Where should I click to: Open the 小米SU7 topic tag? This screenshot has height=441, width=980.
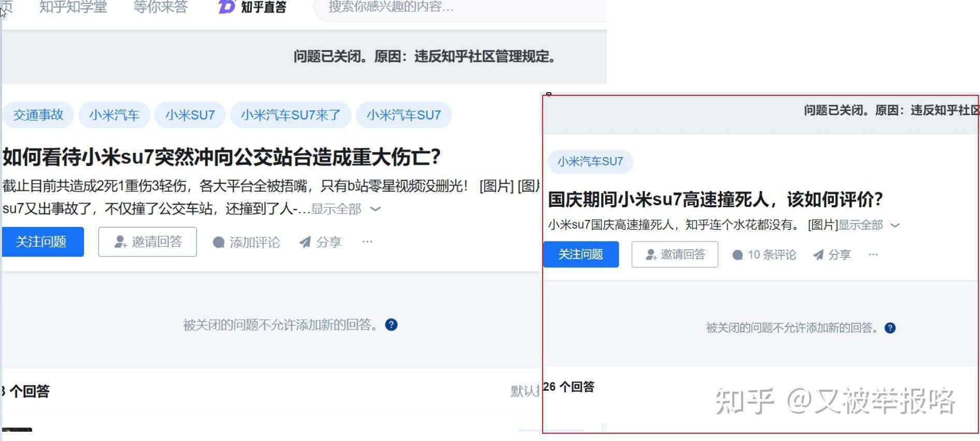click(x=190, y=115)
